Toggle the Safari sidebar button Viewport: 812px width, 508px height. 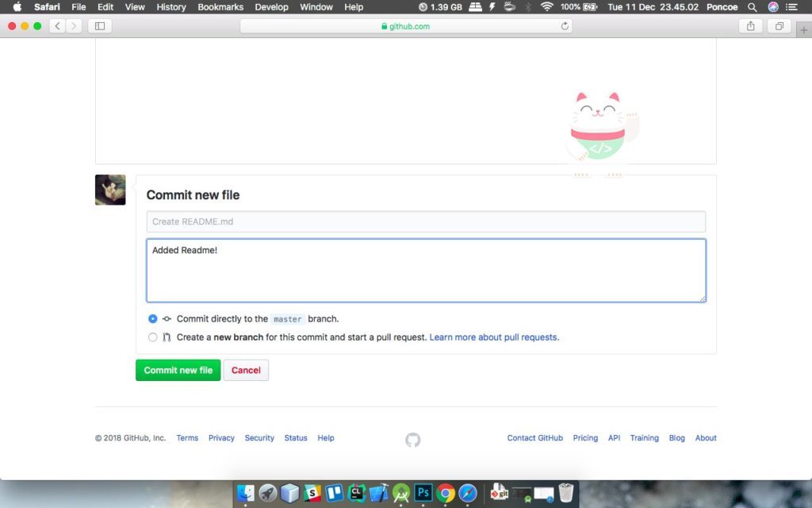pyautogui.click(x=100, y=26)
